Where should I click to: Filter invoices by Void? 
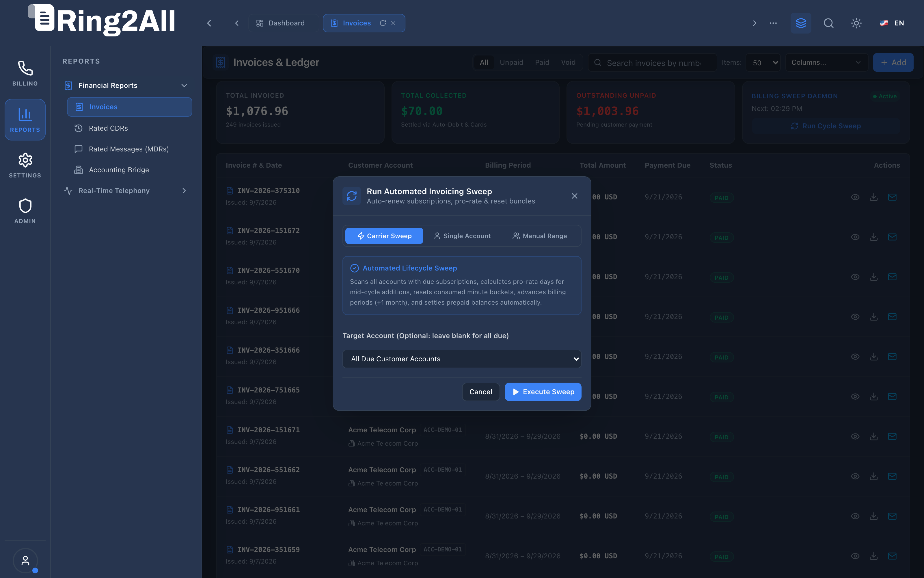pos(568,62)
